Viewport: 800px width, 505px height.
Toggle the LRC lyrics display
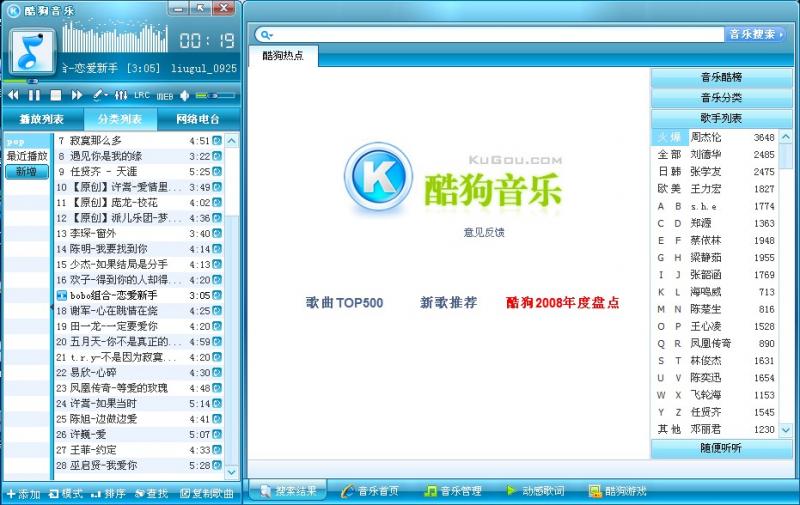click(x=142, y=95)
